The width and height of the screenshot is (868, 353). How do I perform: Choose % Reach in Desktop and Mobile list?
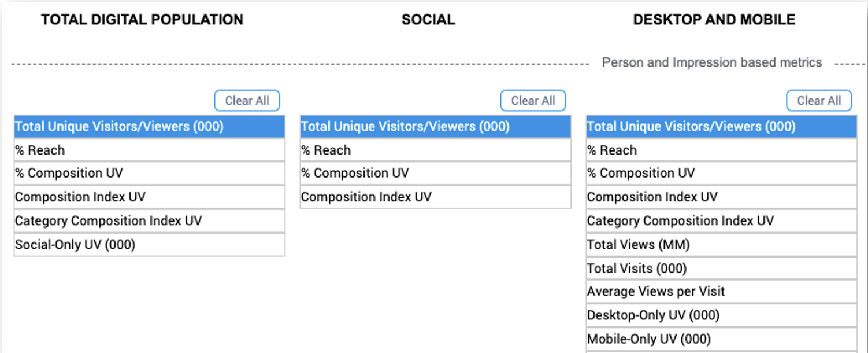(x=722, y=150)
